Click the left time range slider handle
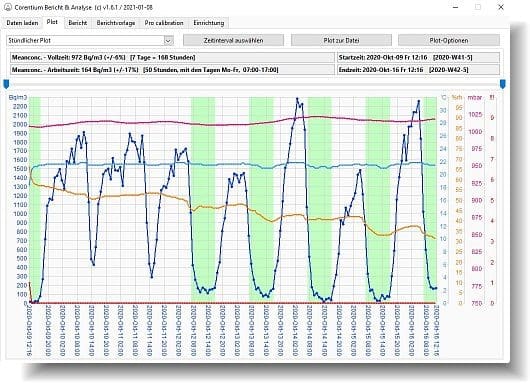530x383 pixels. click(x=6, y=84)
